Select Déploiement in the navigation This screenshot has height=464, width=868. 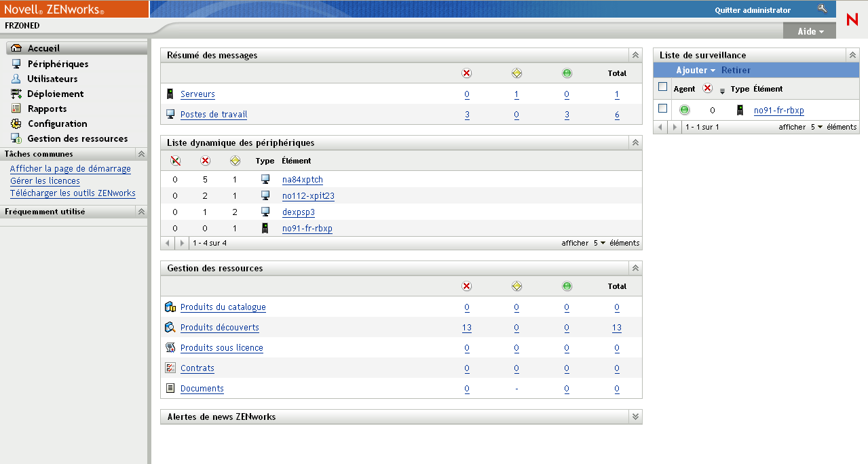(56, 94)
